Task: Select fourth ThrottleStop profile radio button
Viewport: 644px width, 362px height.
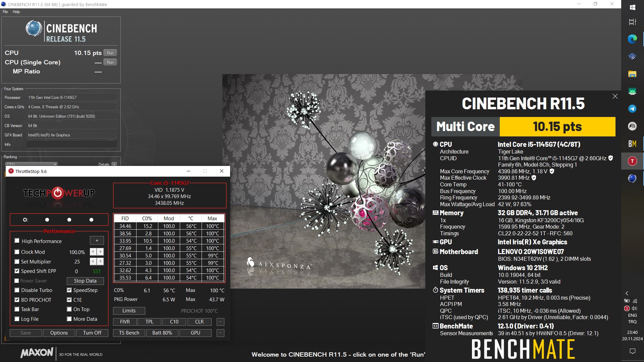Action: [x=91, y=220]
